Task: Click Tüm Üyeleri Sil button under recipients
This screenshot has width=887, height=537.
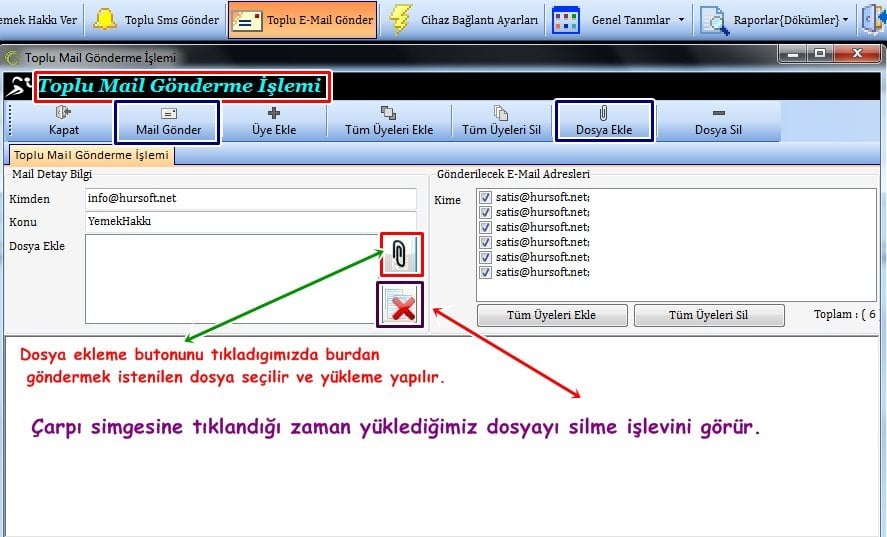Action: (x=708, y=315)
